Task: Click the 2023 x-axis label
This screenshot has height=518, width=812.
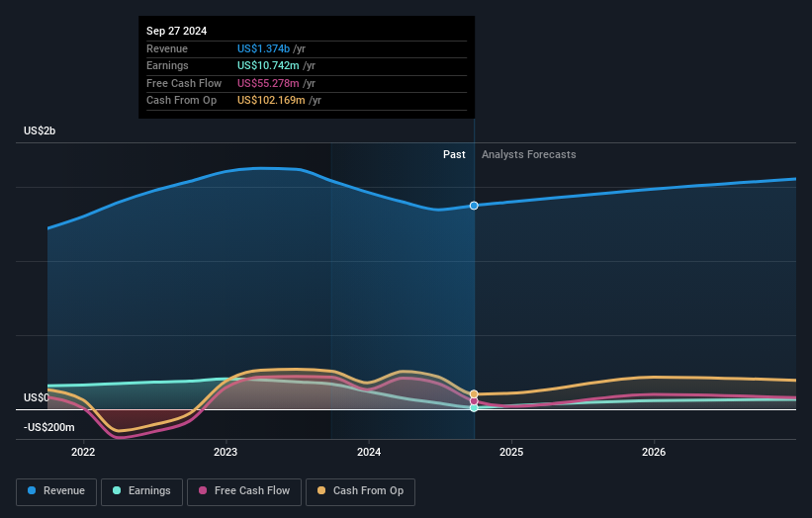Action: [x=226, y=452]
